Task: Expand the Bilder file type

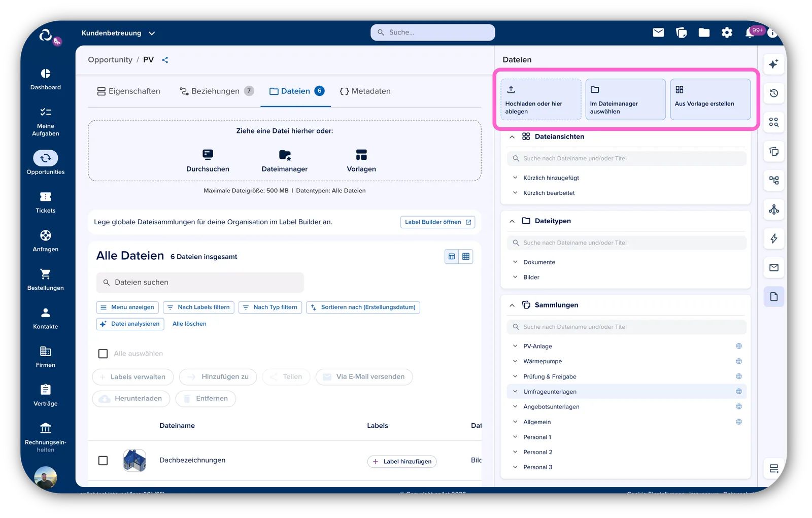Action: click(515, 277)
